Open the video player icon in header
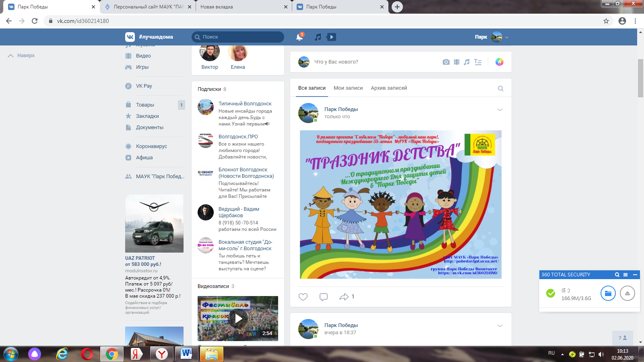Screen dimensions: 644x362 [331, 37]
